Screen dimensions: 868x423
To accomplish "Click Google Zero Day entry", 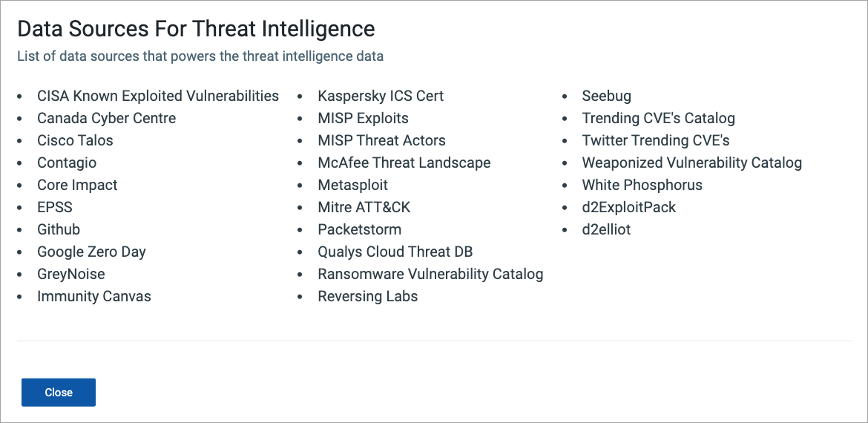I will [x=91, y=252].
